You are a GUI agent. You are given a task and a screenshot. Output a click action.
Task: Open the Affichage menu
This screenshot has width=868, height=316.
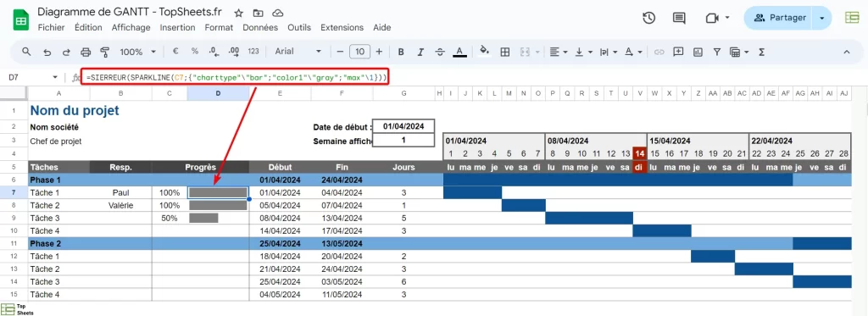[x=131, y=27]
